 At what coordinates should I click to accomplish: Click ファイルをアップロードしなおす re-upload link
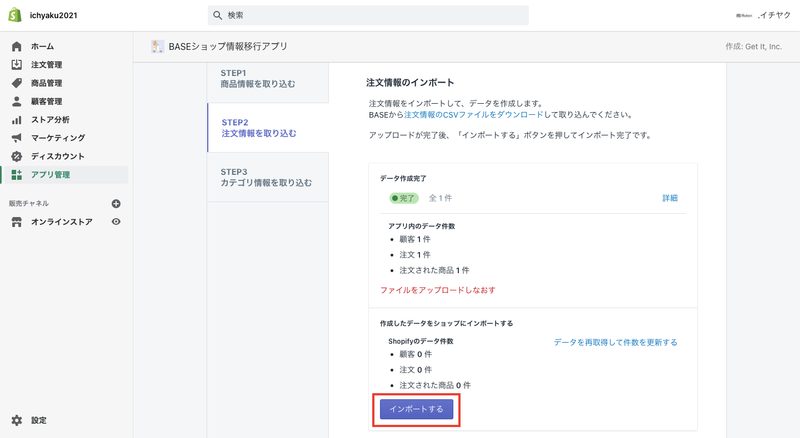(438, 290)
